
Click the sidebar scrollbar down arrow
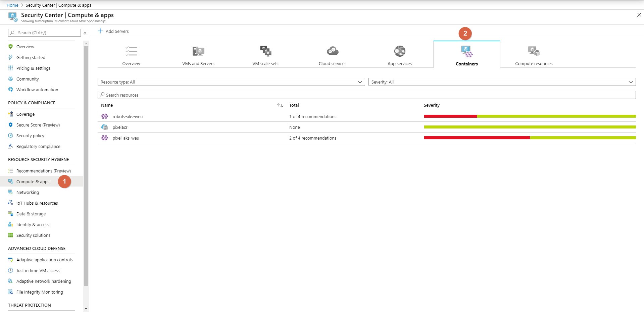point(86,309)
